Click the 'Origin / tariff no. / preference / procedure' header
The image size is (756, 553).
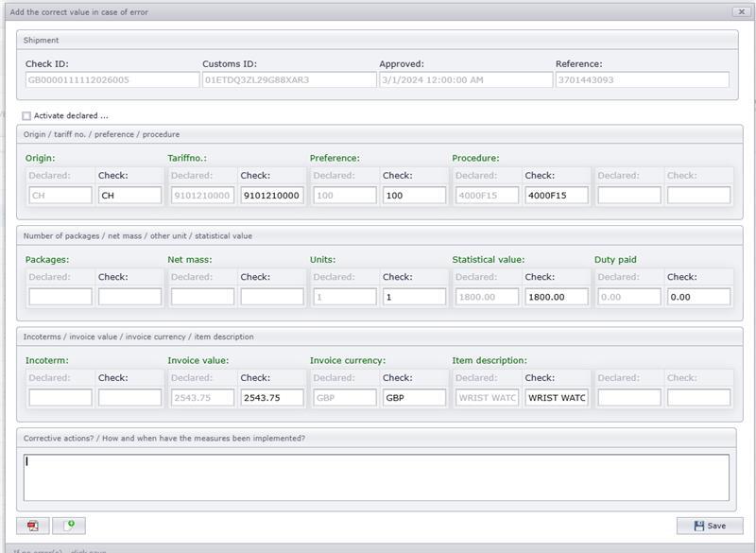point(380,134)
